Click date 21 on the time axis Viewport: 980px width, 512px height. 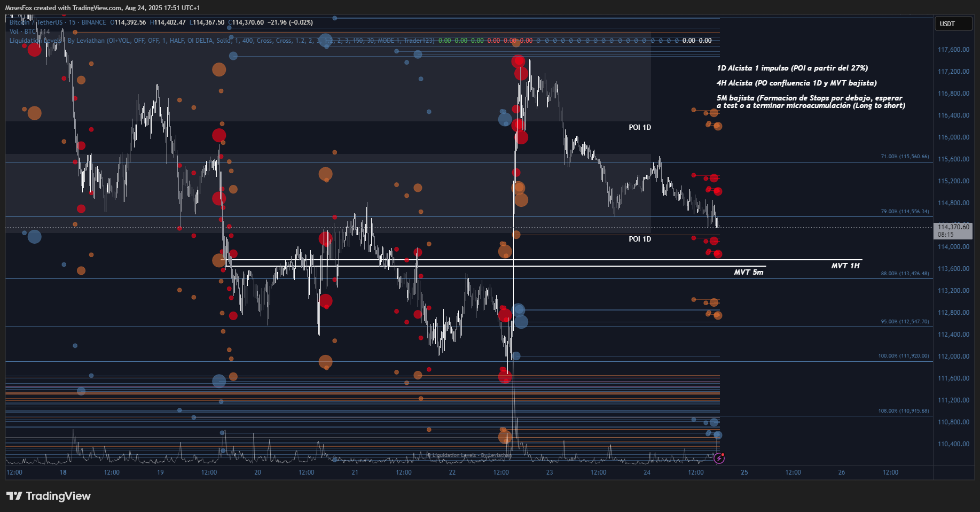click(355, 472)
